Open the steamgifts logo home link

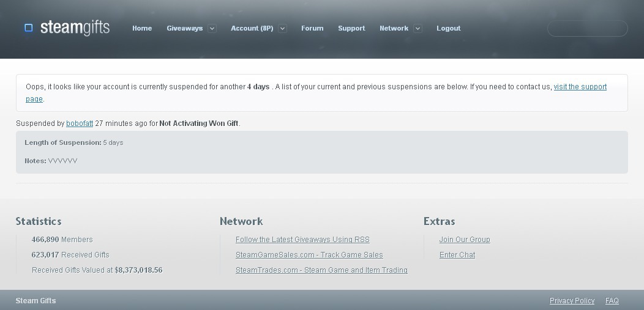pos(75,28)
